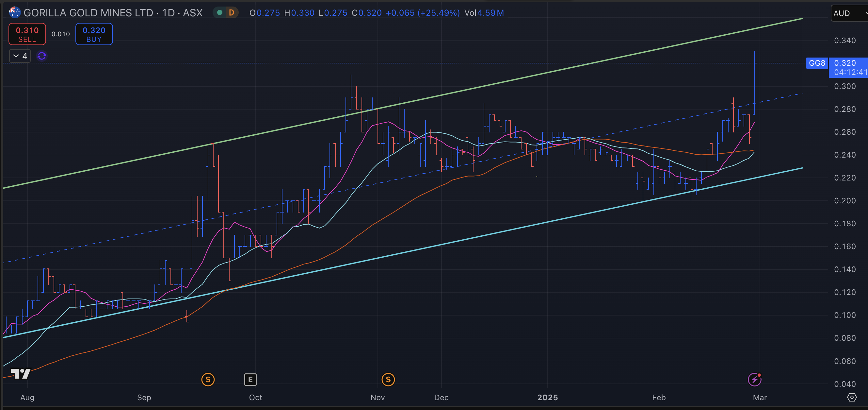Screen dimensions: 868x410
Task: Click the 0.010 spread value
Action: pos(61,34)
